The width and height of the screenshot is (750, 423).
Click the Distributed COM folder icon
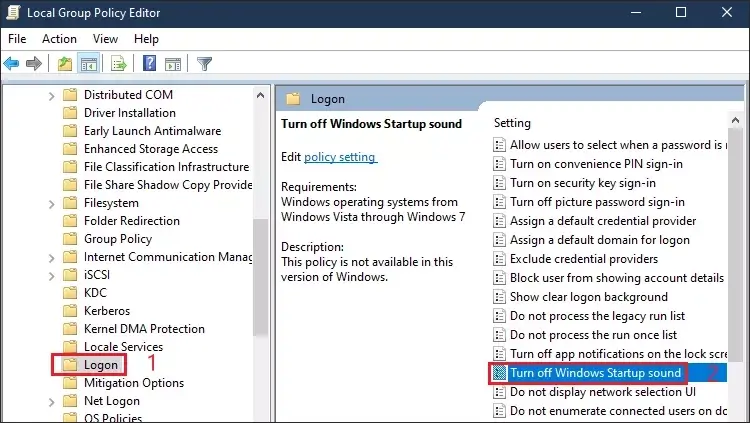70,95
